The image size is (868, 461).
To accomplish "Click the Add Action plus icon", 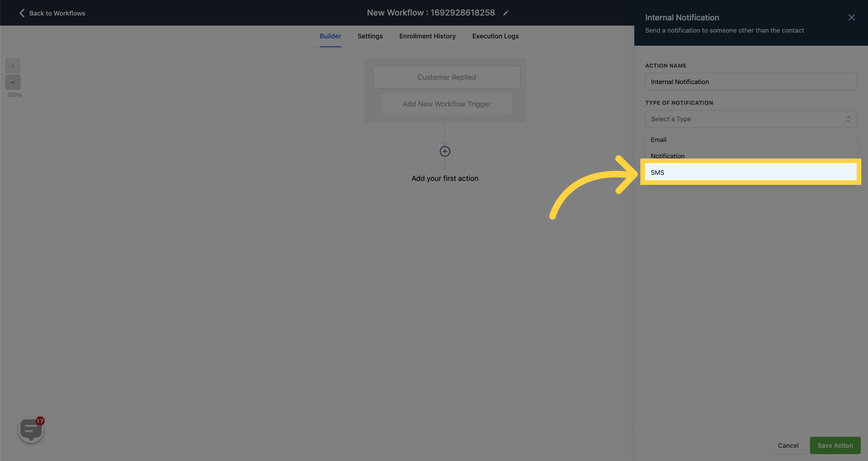I will (445, 151).
